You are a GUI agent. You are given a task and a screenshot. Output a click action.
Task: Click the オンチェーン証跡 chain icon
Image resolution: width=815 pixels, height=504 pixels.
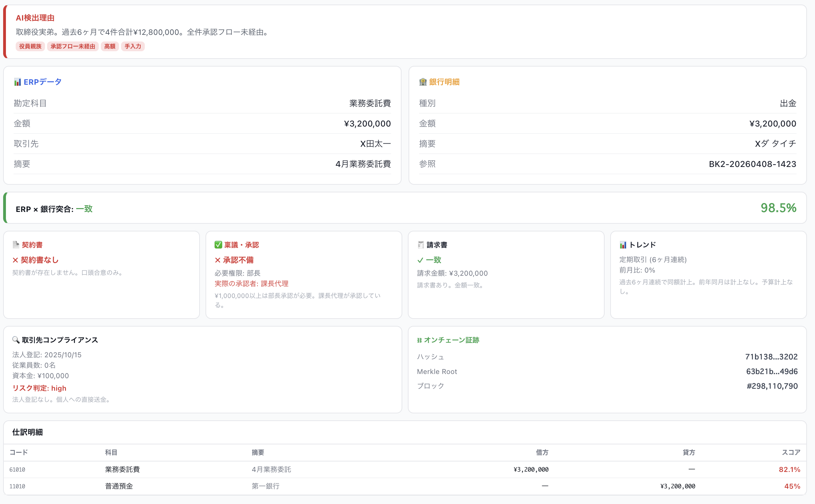point(419,340)
